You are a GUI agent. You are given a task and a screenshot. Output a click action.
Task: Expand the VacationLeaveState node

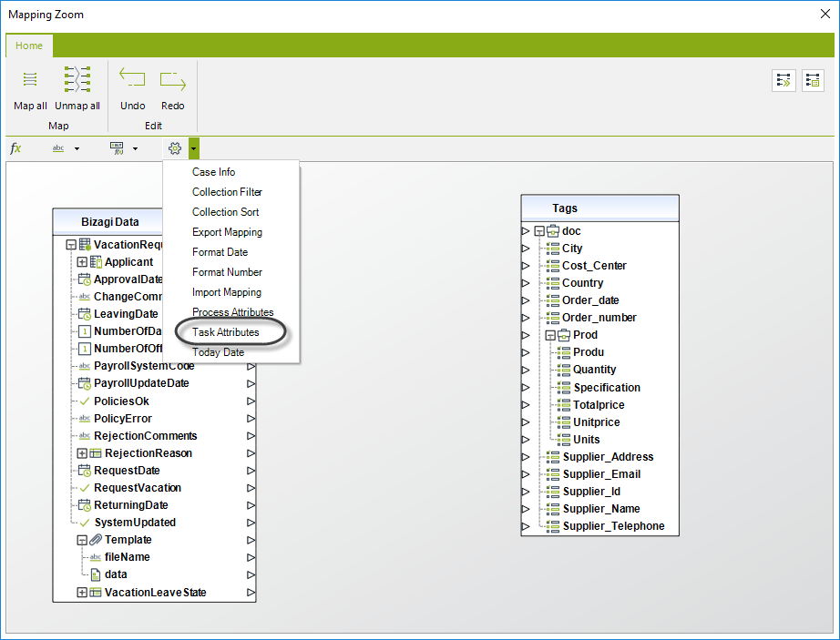click(x=82, y=593)
